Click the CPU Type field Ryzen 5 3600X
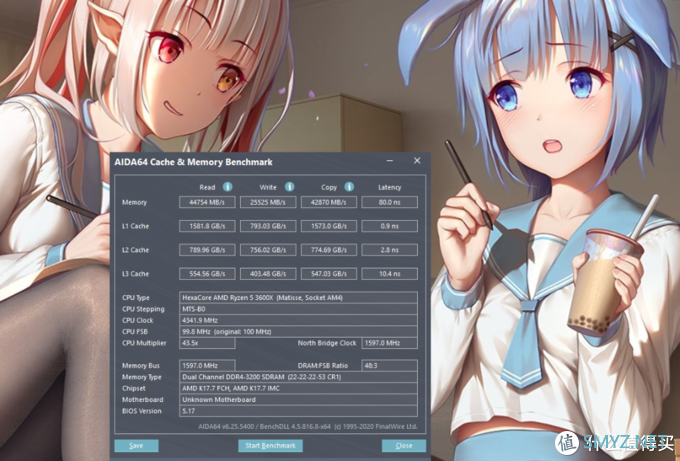Image resolution: width=680 pixels, height=461 pixels. tap(298, 298)
